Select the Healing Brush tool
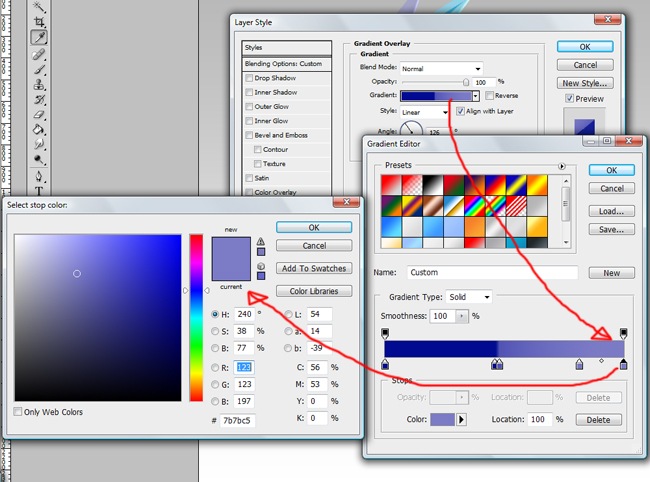This screenshot has width=650, height=482. [x=39, y=54]
